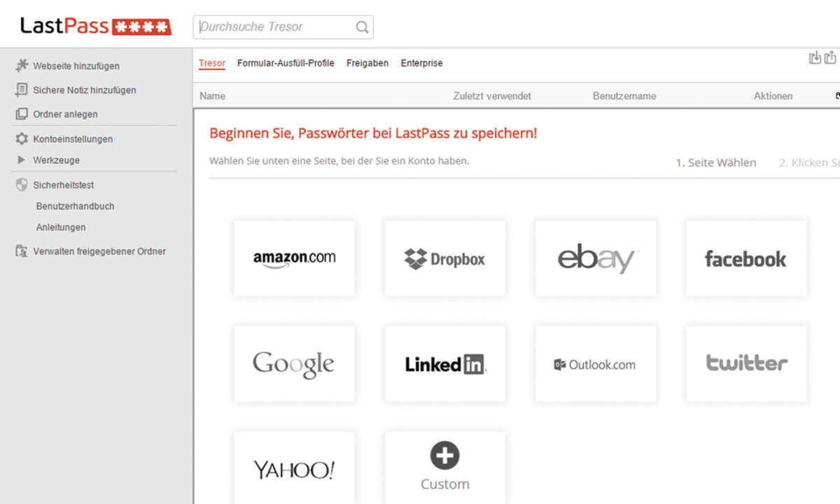
Task: Click the Ordner anlegen folder icon
Action: coord(22,113)
